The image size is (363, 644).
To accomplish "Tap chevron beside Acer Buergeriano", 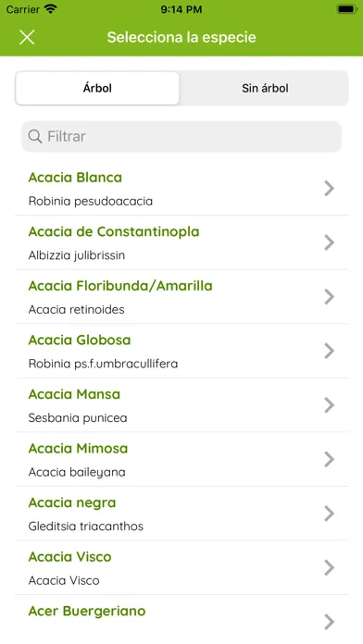I will 329,622.
